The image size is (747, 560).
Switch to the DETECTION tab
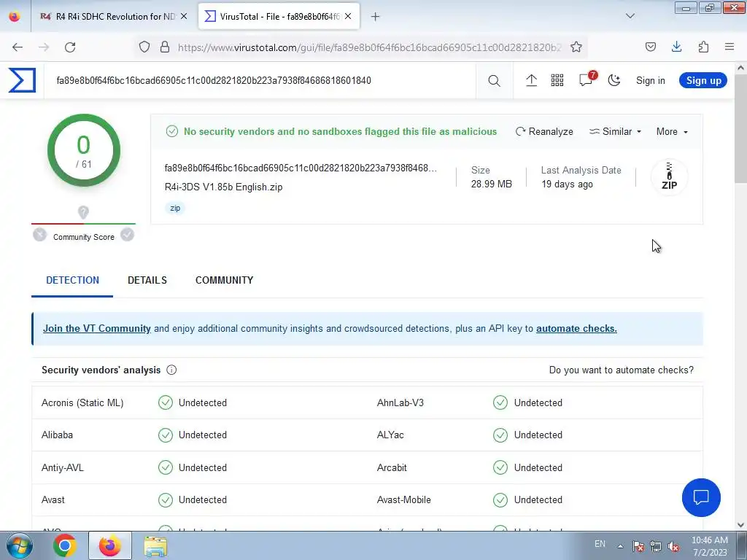click(72, 280)
